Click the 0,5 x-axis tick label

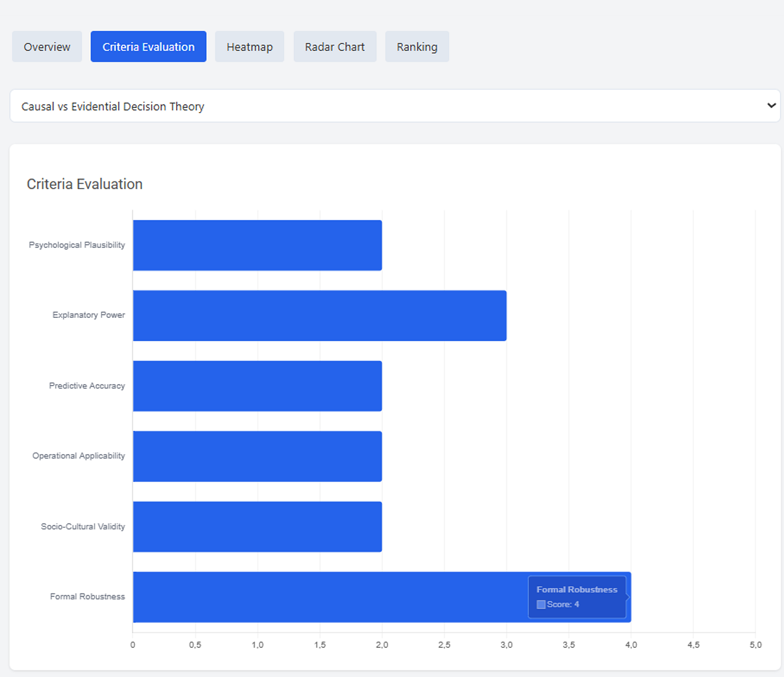[x=195, y=645]
